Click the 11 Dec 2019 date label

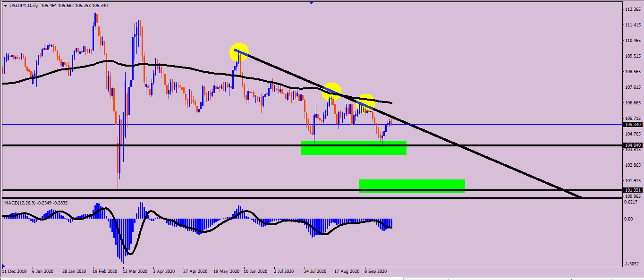coord(14,272)
